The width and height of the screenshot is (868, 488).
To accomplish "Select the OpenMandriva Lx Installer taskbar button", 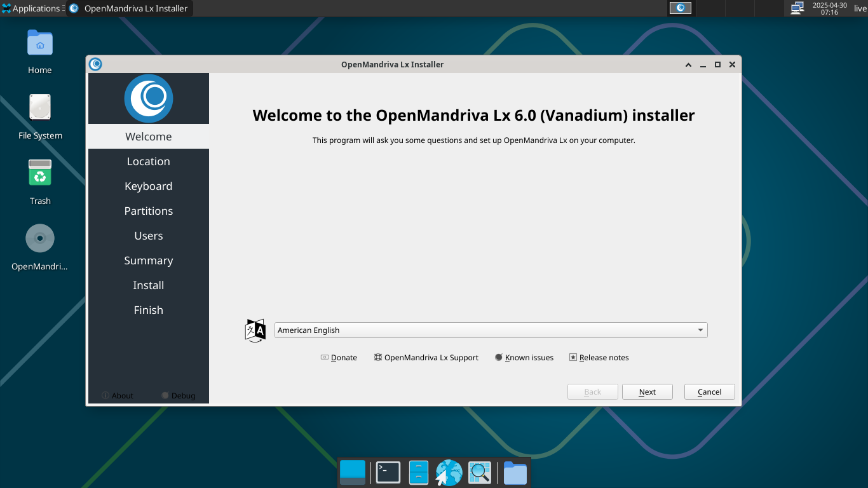I will pos(129,8).
